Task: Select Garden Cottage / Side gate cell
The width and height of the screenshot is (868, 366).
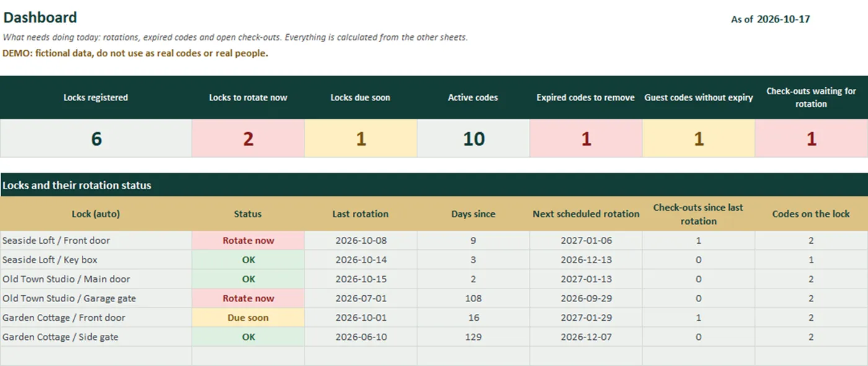Action: (96, 337)
